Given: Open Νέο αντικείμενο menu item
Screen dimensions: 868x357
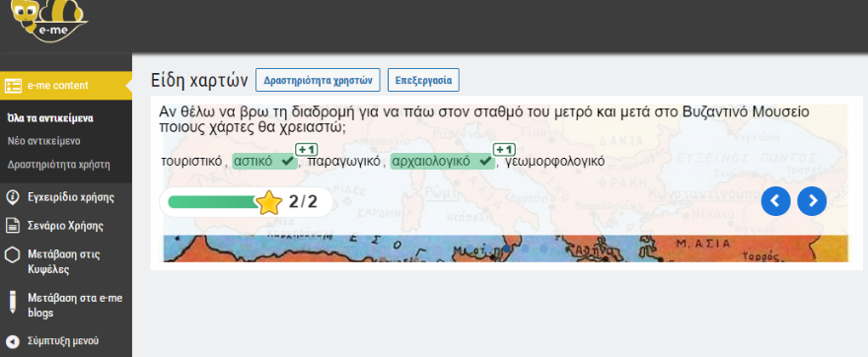Looking at the screenshot, I should [43, 141].
